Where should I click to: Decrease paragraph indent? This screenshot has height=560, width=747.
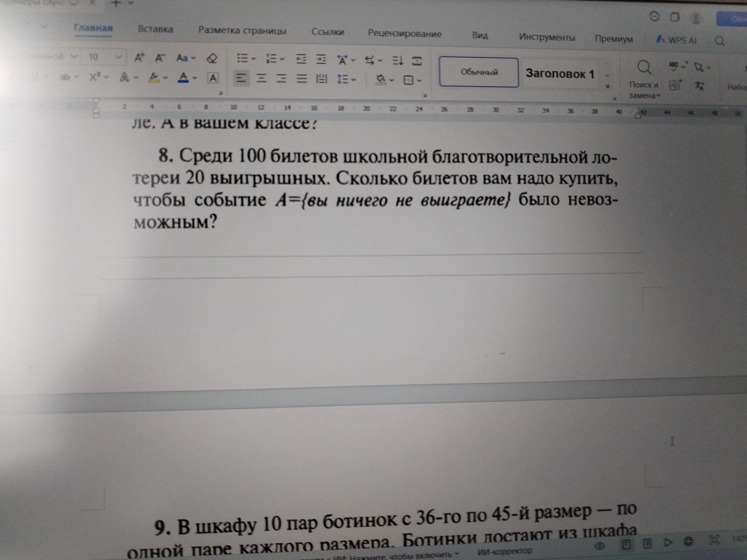click(x=301, y=59)
